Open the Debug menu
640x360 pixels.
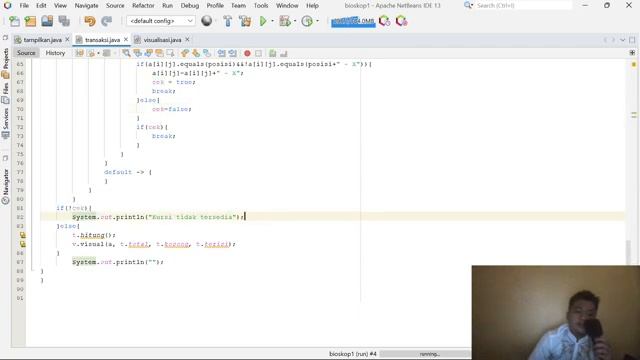tap(190, 6)
